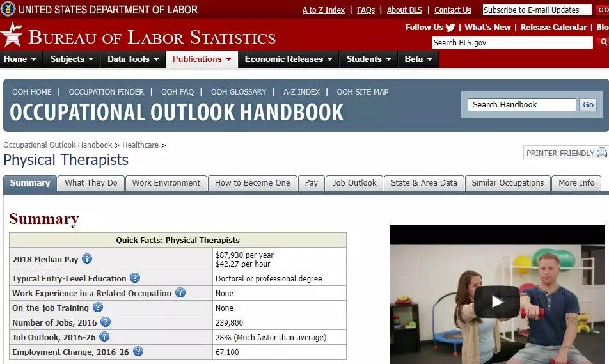Click the Go button beside Search Handbook

588,104
